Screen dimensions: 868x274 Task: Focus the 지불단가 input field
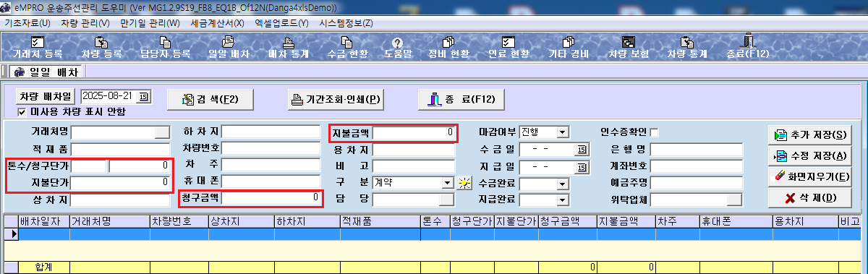click(x=121, y=183)
